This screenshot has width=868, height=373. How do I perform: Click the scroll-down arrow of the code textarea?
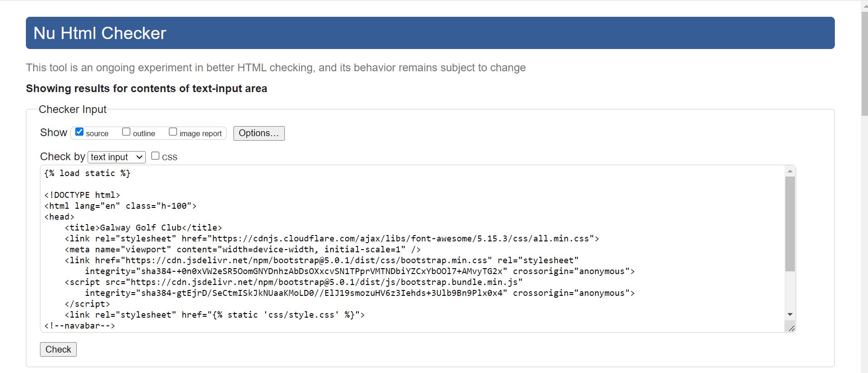coord(790,314)
